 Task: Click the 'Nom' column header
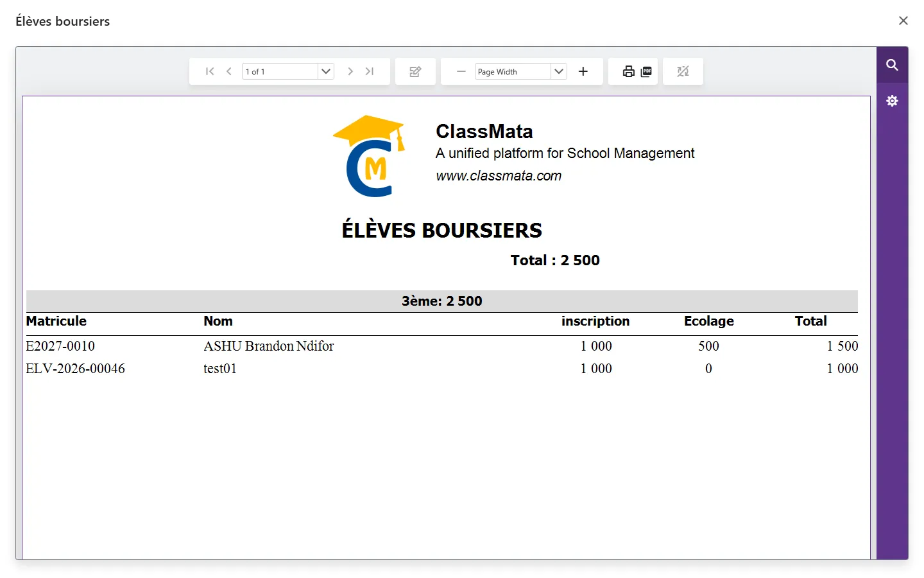(x=218, y=321)
